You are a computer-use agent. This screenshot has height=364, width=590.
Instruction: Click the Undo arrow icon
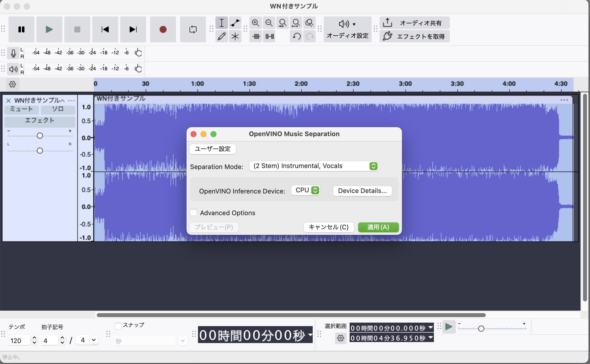tap(296, 36)
